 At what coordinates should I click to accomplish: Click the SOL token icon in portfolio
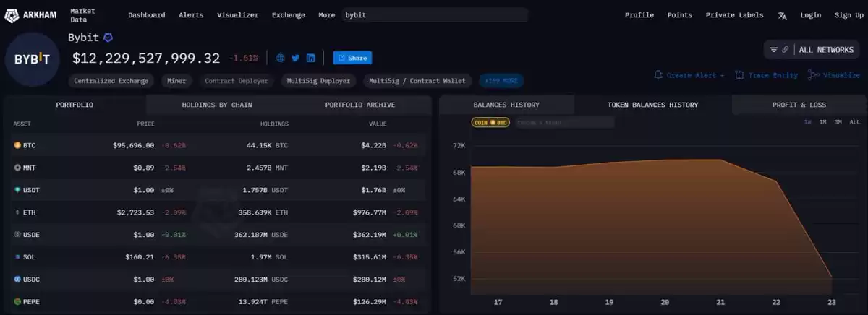(x=17, y=257)
